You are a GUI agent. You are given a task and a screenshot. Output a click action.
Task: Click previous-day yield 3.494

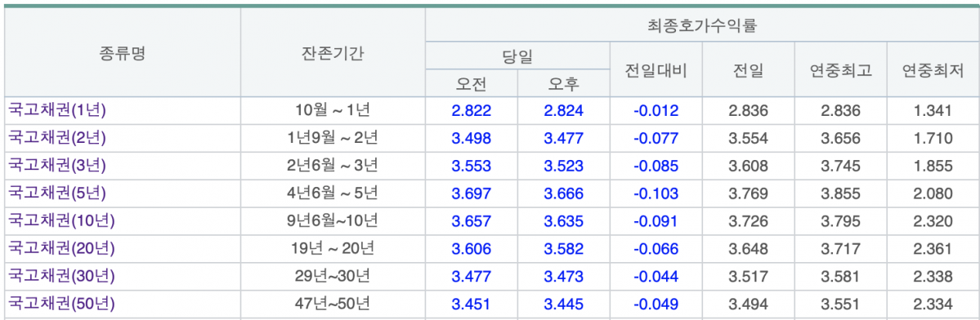(748, 304)
